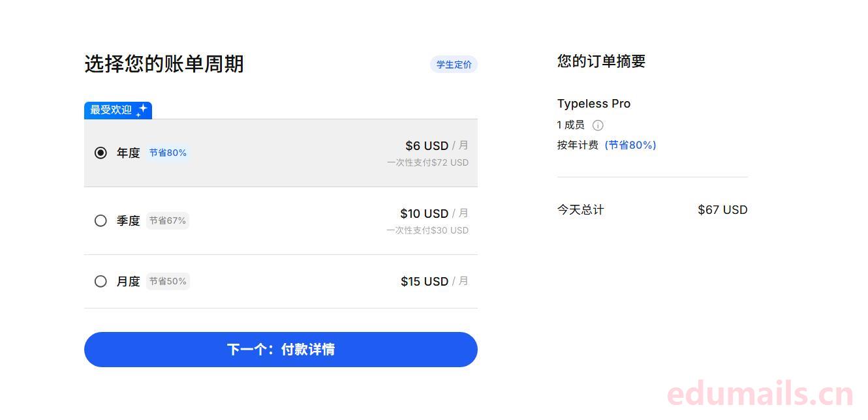
Task: Click the 学生定价 badge
Action: [454, 65]
